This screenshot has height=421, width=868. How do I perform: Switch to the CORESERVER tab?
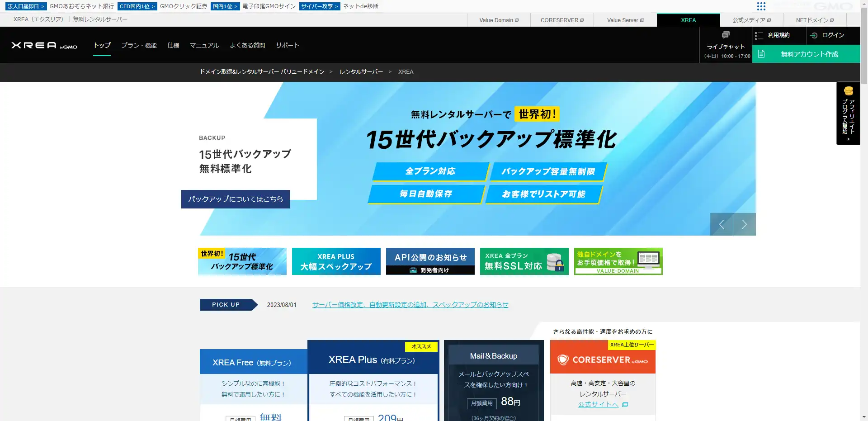point(562,20)
